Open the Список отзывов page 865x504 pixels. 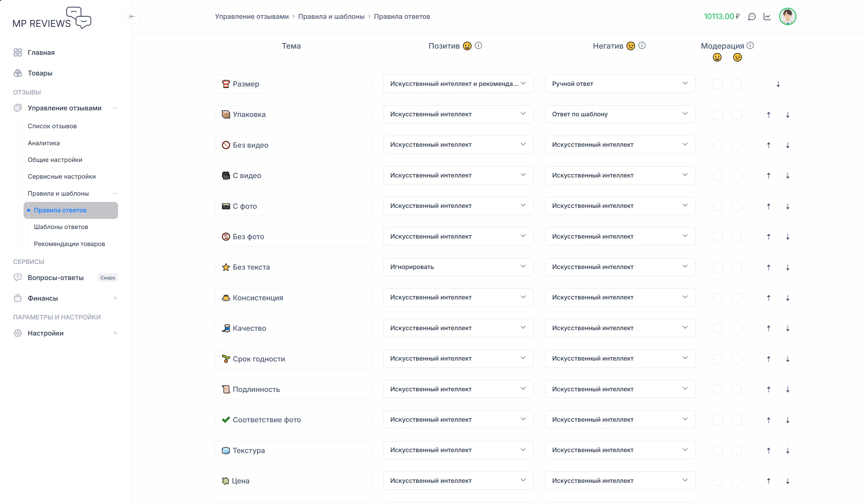pyautogui.click(x=52, y=126)
